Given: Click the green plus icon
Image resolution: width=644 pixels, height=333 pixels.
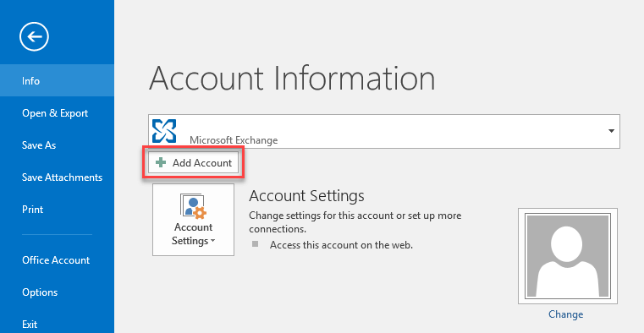Looking at the screenshot, I should tap(161, 163).
